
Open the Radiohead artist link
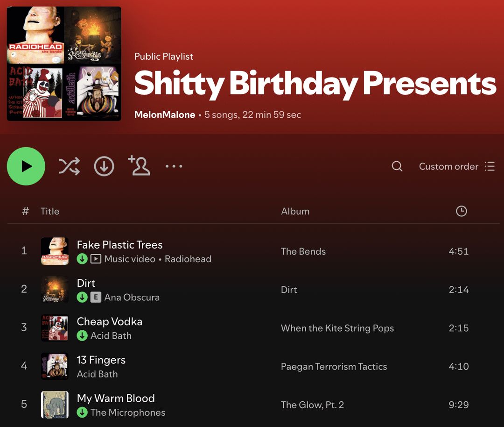(x=188, y=259)
